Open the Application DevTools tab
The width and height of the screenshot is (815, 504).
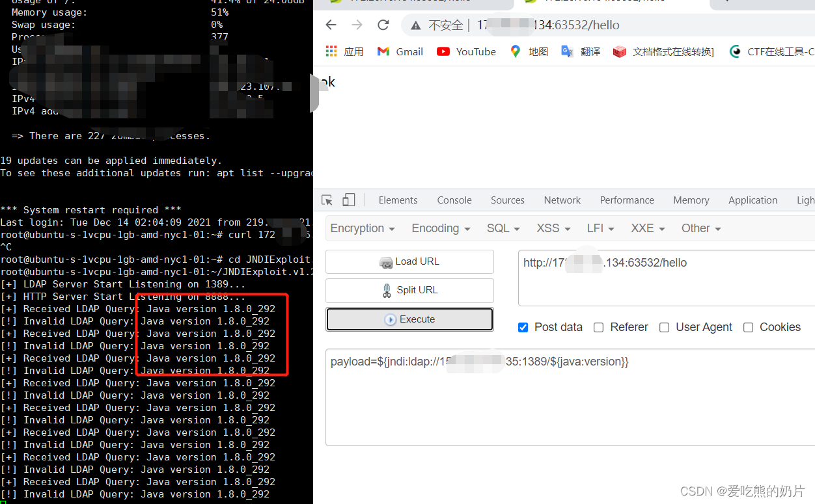[753, 200]
